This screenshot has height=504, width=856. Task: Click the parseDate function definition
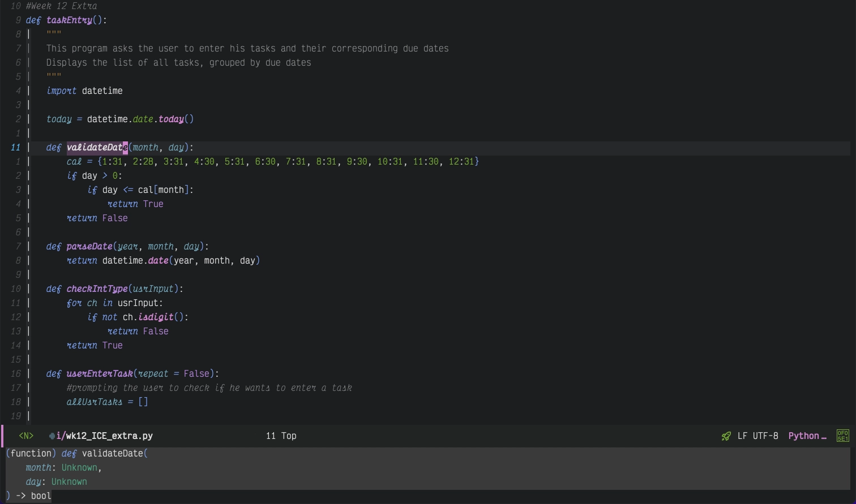pyautogui.click(x=89, y=246)
